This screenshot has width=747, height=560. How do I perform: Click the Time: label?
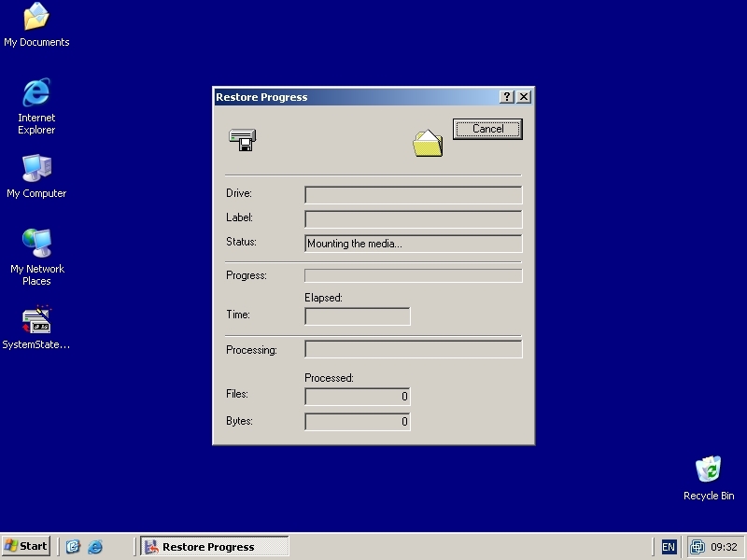238,315
